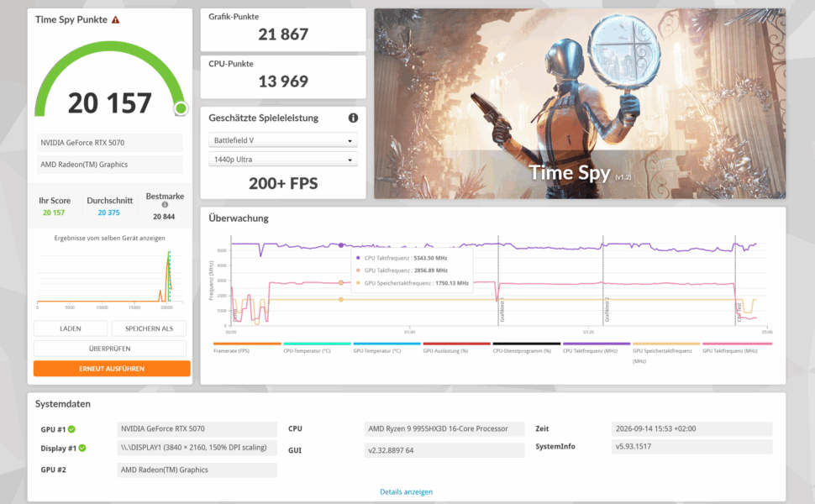The width and height of the screenshot is (815, 504).
Task: Click the DISPLAY1 3840 × 2160 field
Action: tap(197, 448)
